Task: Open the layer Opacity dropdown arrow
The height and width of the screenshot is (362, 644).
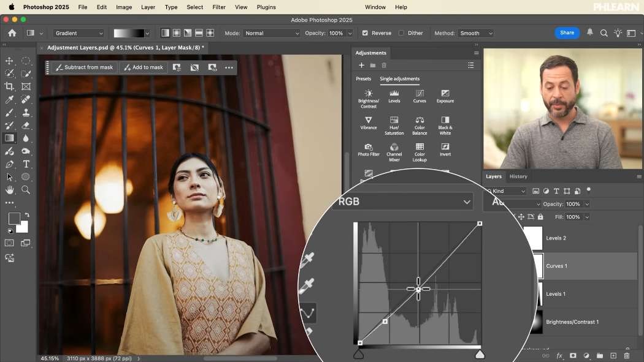Action: coord(587,204)
